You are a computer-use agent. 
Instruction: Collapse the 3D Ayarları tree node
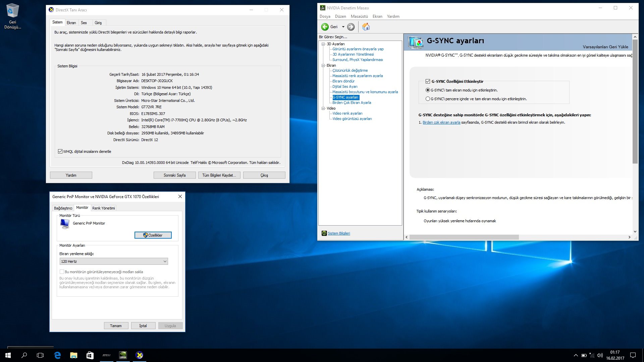323,44
